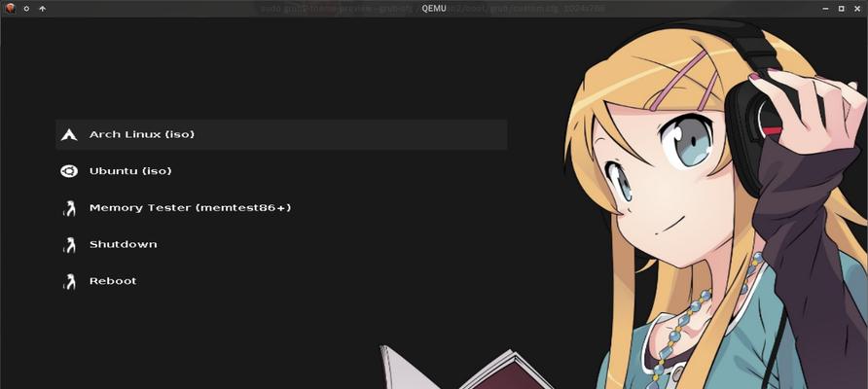Click the Tux icon beside Memory Tester

click(x=69, y=208)
